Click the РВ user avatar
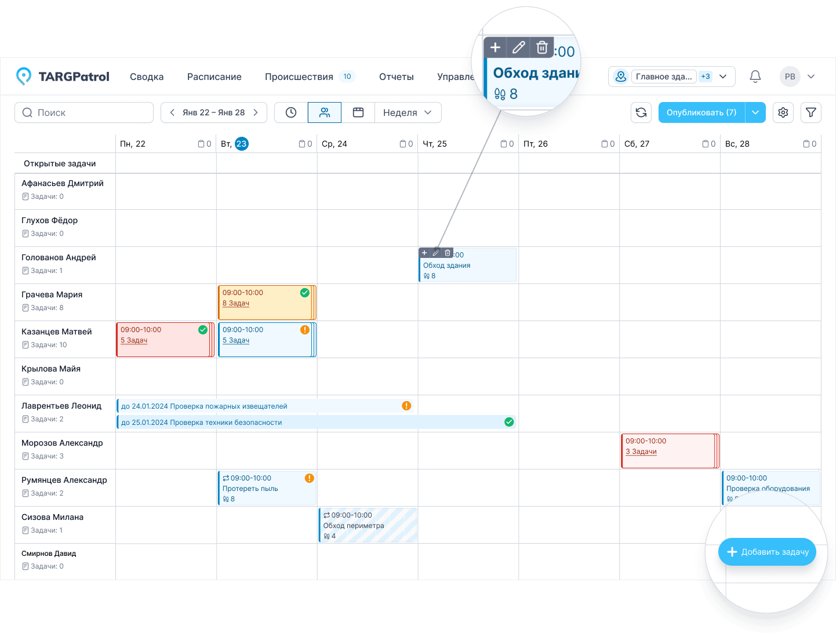The image size is (840, 637). tap(790, 77)
